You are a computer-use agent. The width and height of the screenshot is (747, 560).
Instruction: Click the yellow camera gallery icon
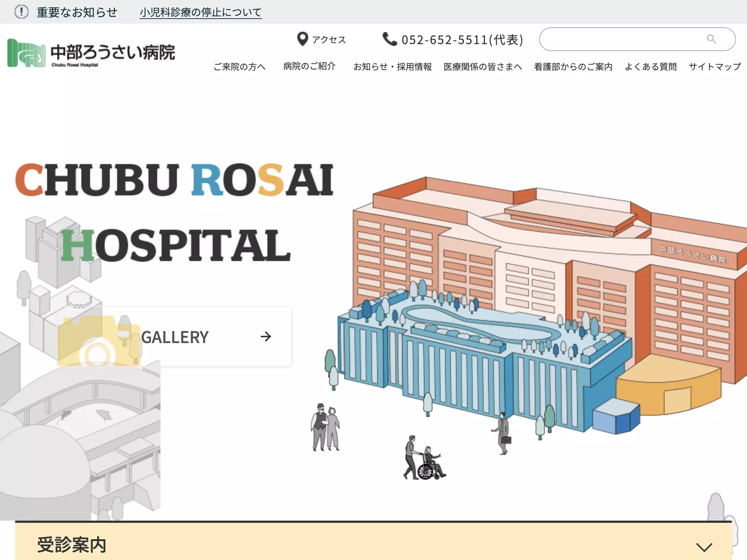[99, 341]
